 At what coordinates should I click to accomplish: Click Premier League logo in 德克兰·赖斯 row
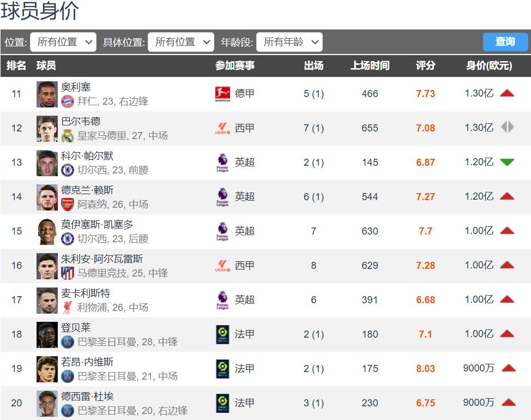[222, 197]
